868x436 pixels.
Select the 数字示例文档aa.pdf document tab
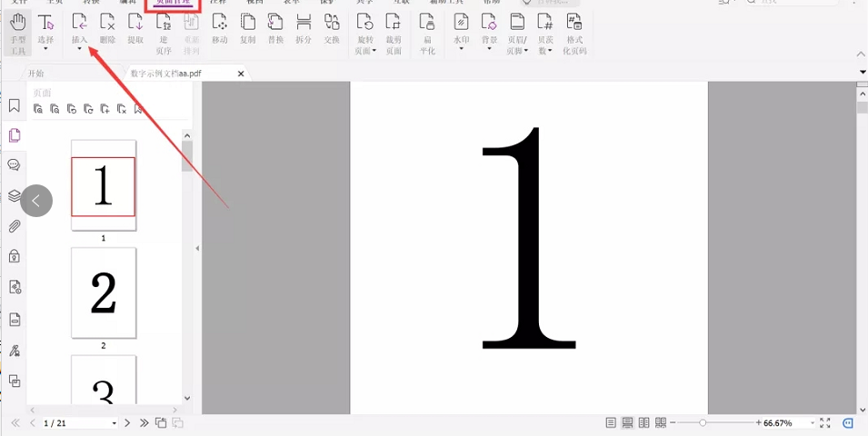pos(178,74)
